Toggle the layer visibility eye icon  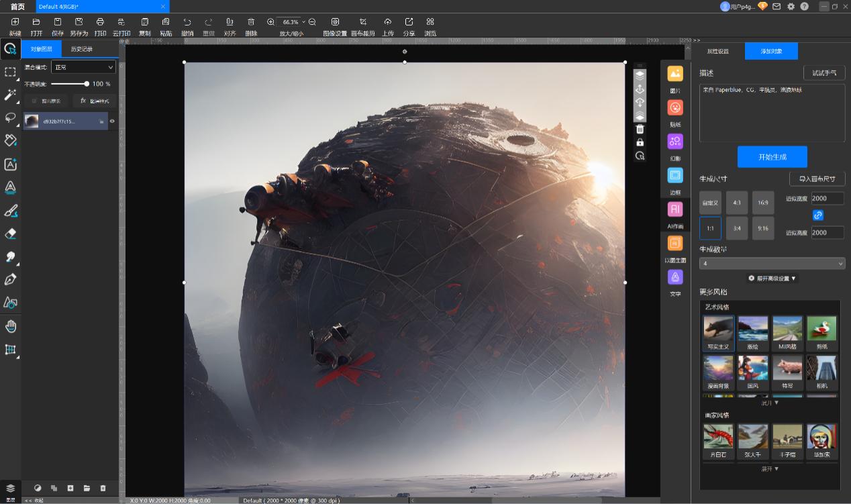112,121
